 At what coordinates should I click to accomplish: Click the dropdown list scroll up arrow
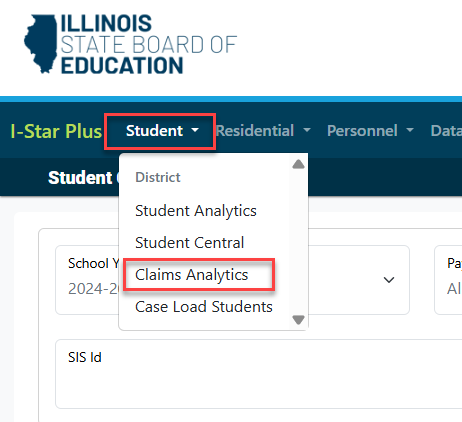pyautogui.click(x=298, y=164)
